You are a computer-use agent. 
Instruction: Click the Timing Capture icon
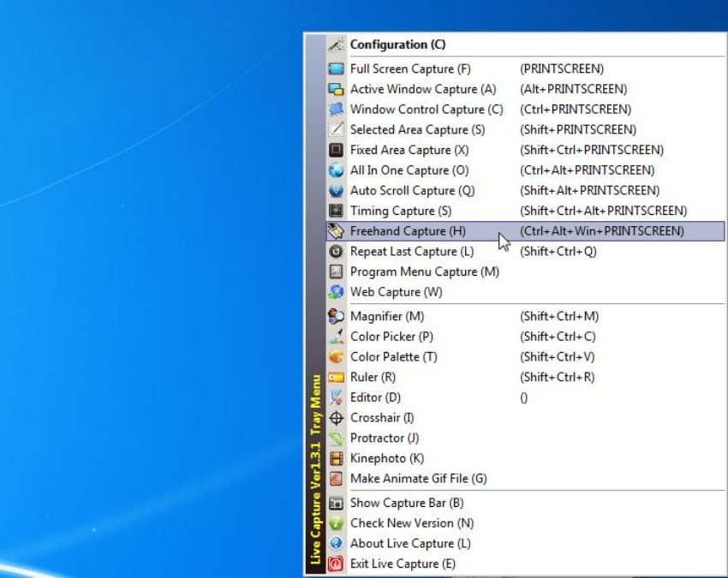pyautogui.click(x=336, y=211)
